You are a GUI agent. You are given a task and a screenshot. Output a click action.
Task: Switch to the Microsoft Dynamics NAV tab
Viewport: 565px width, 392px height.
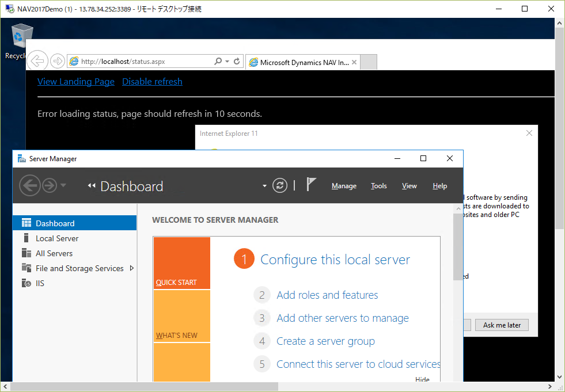coord(303,62)
